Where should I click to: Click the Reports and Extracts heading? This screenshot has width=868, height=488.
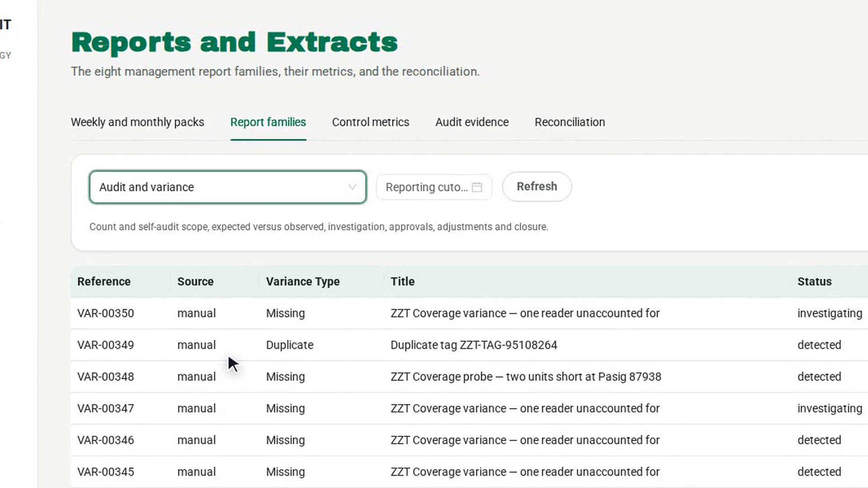[x=234, y=42]
